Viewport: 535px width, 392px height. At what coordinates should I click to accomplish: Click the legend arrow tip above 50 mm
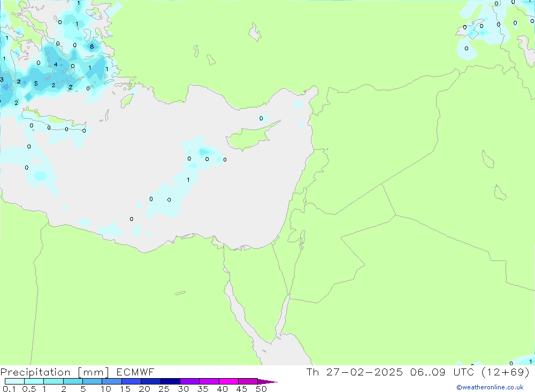268,382
